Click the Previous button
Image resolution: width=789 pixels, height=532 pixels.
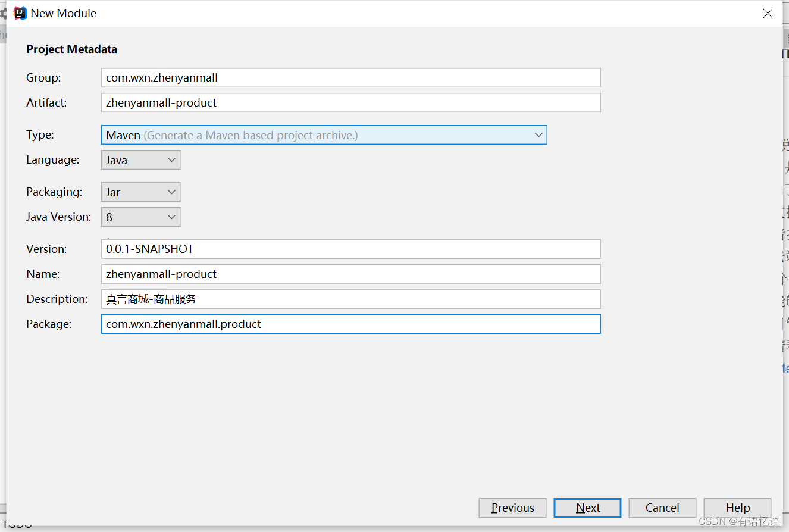click(512, 508)
